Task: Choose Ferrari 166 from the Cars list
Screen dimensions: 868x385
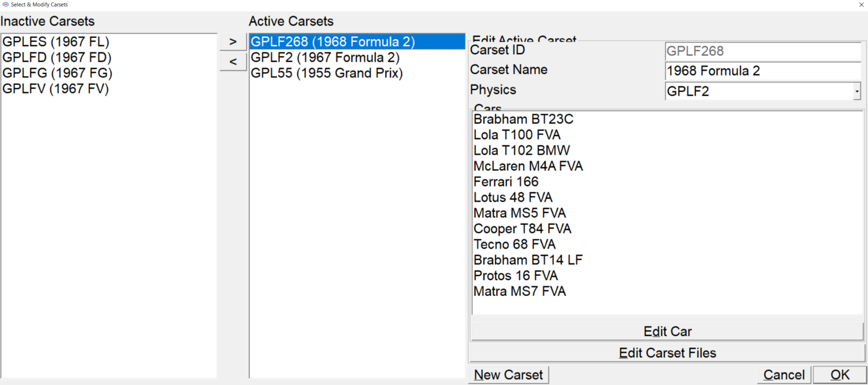Action: (x=506, y=181)
